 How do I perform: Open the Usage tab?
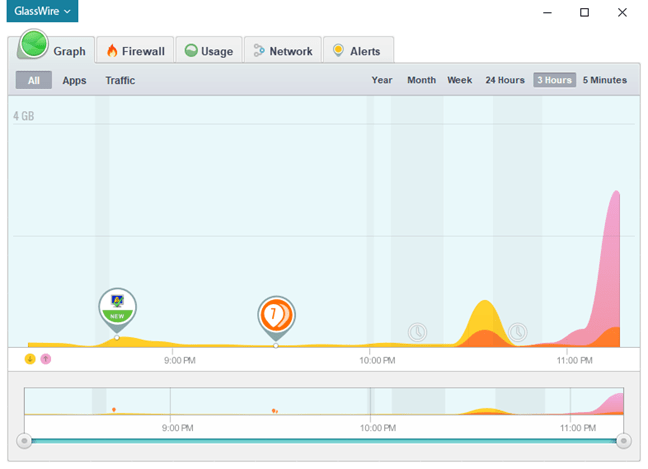pyautogui.click(x=209, y=51)
